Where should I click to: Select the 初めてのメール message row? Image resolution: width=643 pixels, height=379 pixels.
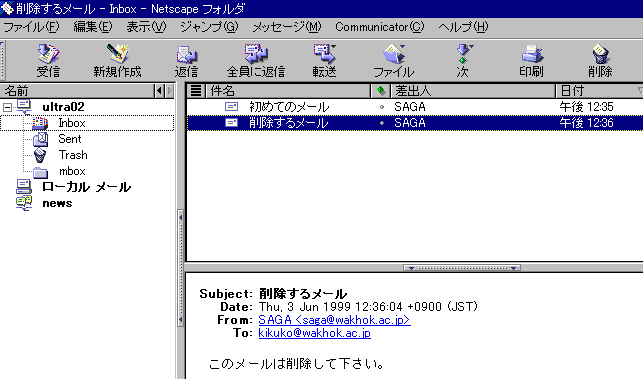click(x=415, y=107)
